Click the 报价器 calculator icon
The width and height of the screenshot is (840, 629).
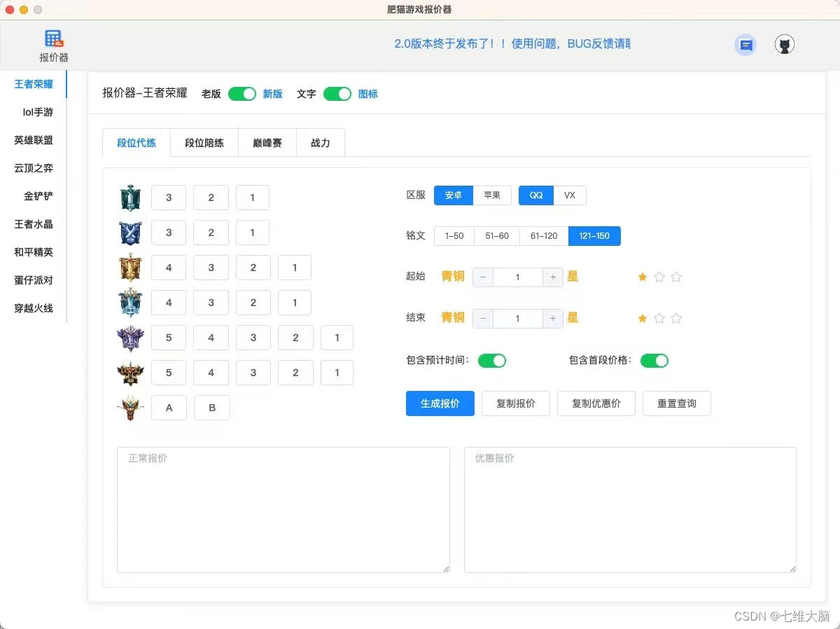[x=54, y=39]
